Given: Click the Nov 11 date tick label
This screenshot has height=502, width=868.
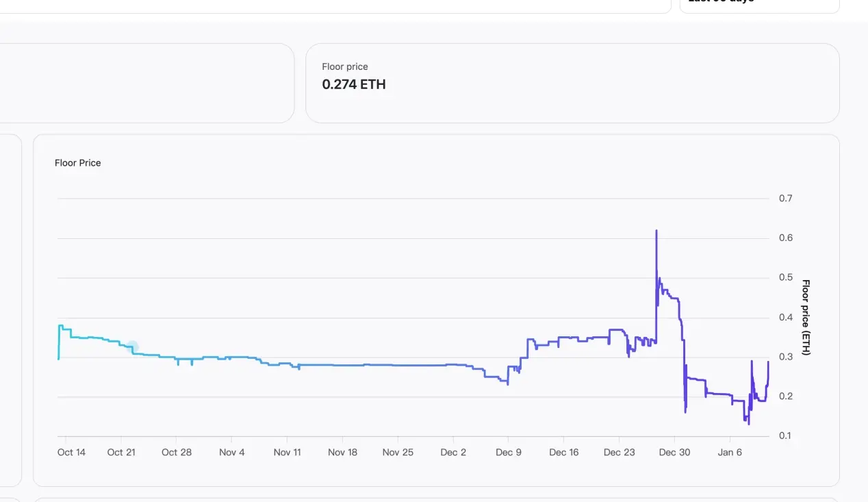Looking at the screenshot, I should click(287, 452).
